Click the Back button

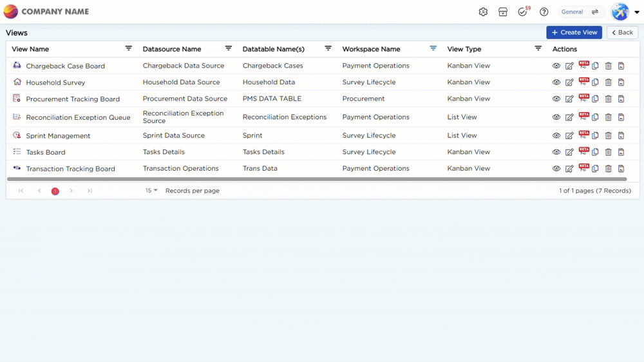pos(622,32)
